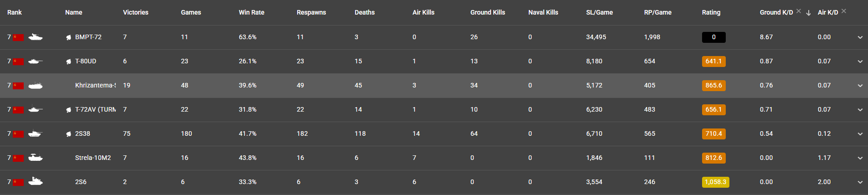Screen dimensions: 868x195
Task: Click the USSR flag in the Khrizantema row
Action: point(18,86)
